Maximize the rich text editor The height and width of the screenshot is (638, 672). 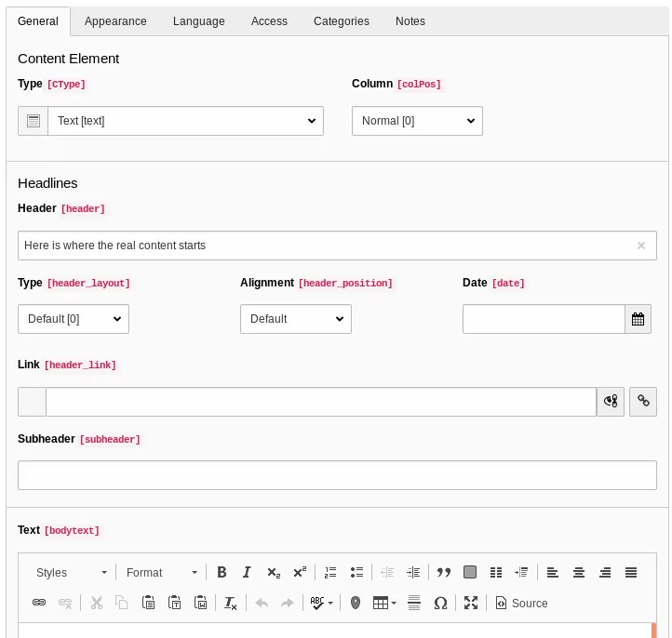(x=471, y=604)
